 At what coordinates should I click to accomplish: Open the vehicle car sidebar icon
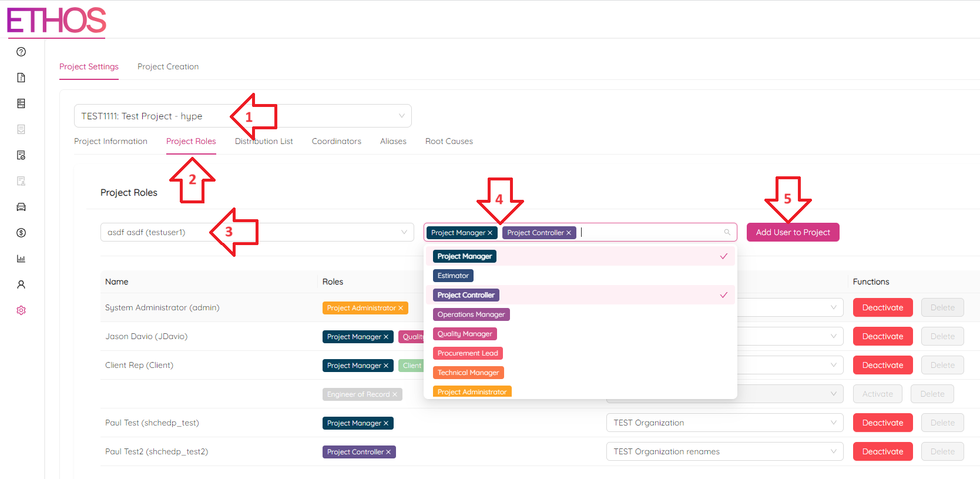21,207
